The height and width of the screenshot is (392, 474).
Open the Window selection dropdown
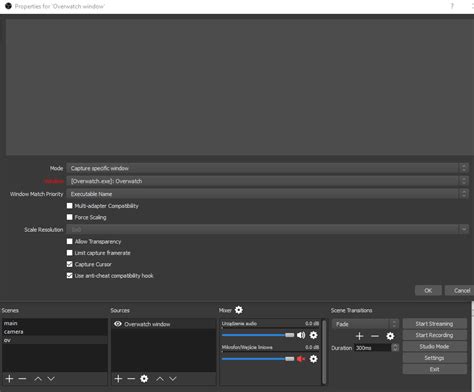(x=267, y=181)
